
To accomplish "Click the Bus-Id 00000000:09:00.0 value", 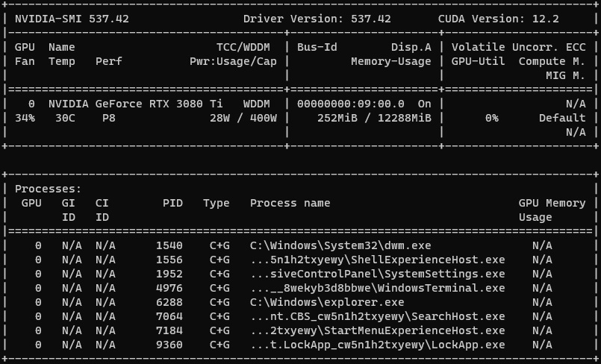I will point(350,104).
